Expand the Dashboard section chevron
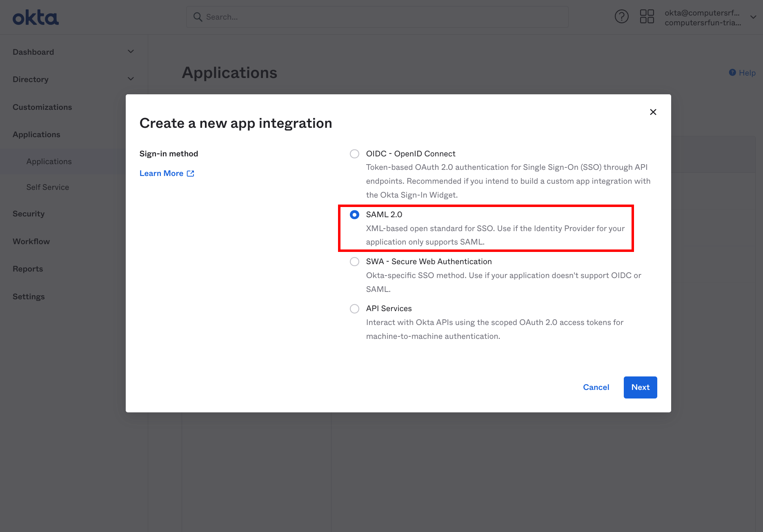This screenshot has height=532, width=763. coord(131,51)
